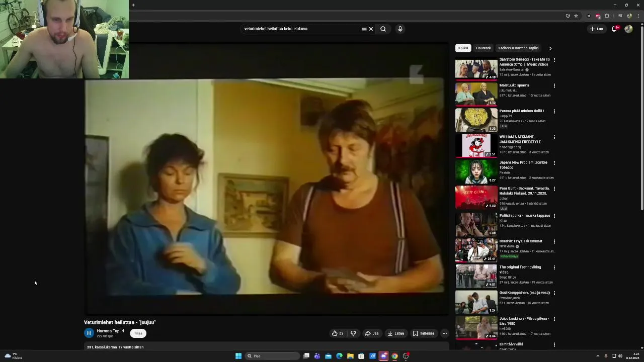Open options for Juice Leskinen video
The width and height of the screenshot is (644, 362).
554,319
